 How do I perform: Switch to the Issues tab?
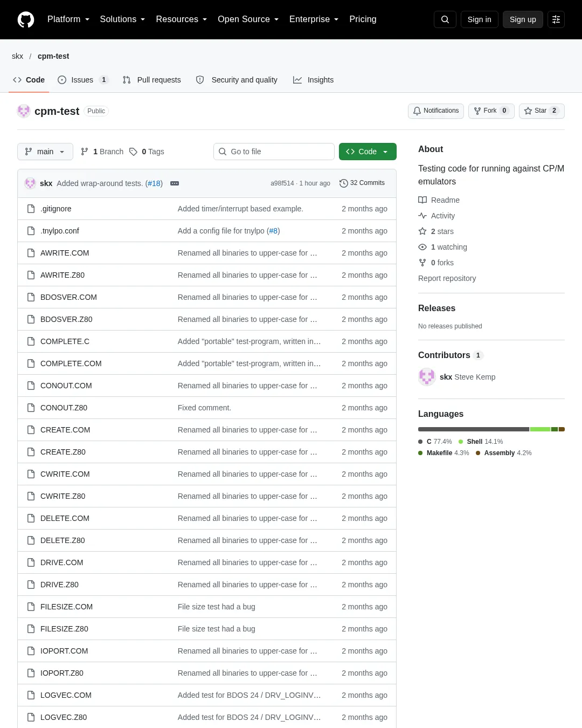[x=83, y=80]
